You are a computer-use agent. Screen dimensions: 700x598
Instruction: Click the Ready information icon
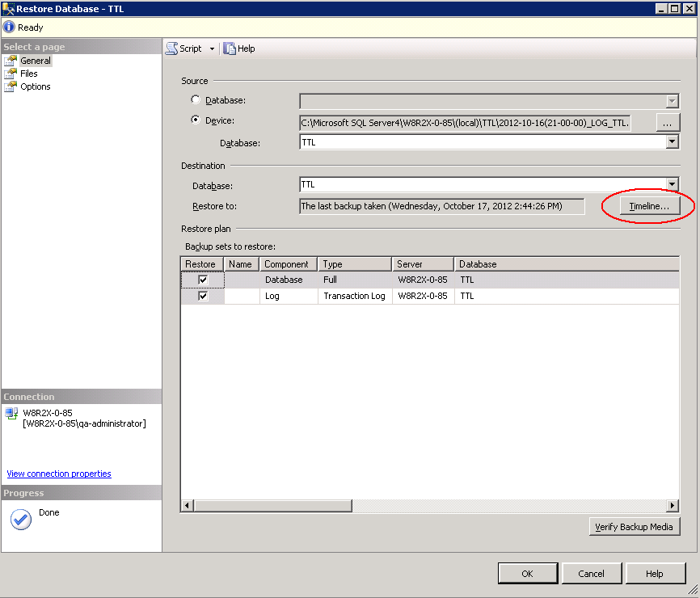point(9,27)
